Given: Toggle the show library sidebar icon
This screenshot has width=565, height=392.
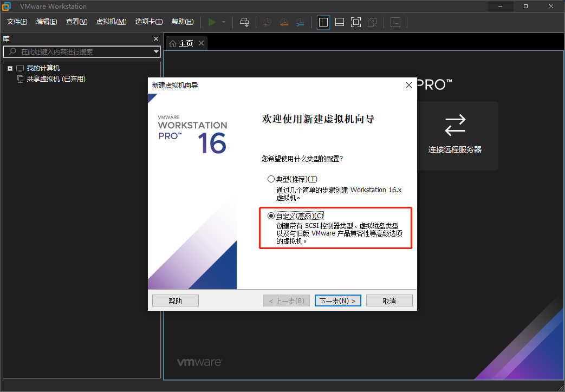Looking at the screenshot, I should point(323,22).
